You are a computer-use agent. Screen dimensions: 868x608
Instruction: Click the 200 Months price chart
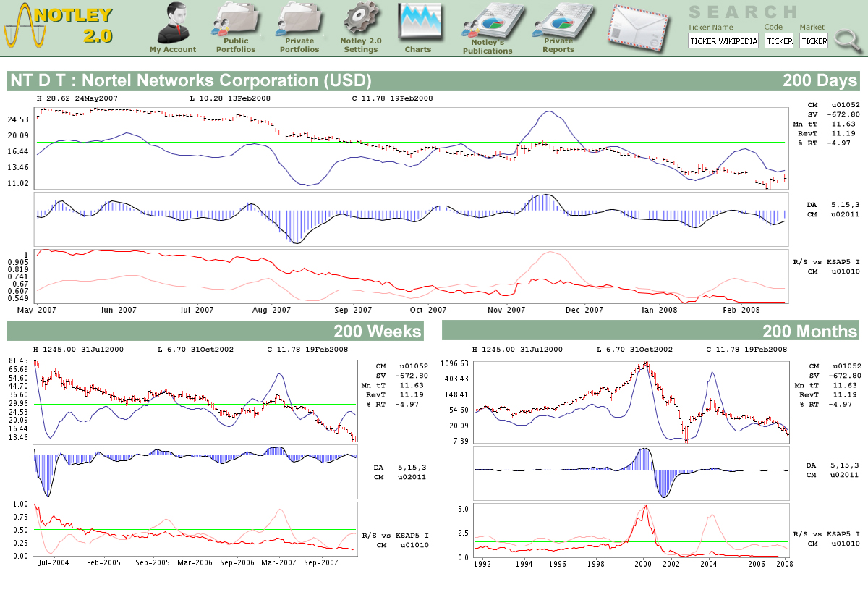click(x=632, y=400)
